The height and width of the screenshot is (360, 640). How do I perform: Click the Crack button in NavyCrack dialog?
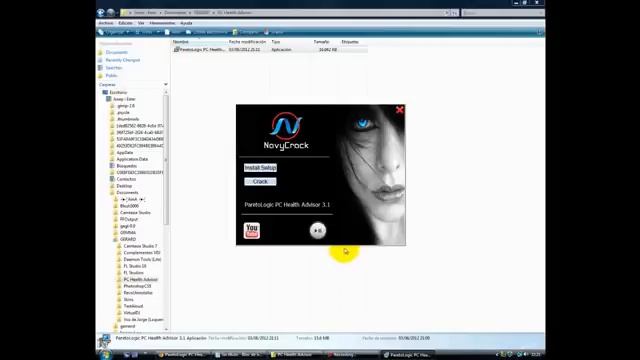pyautogui.click(x=260, y=182)
